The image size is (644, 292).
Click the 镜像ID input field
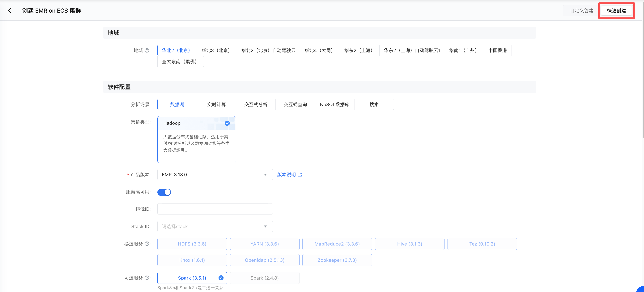215,209
